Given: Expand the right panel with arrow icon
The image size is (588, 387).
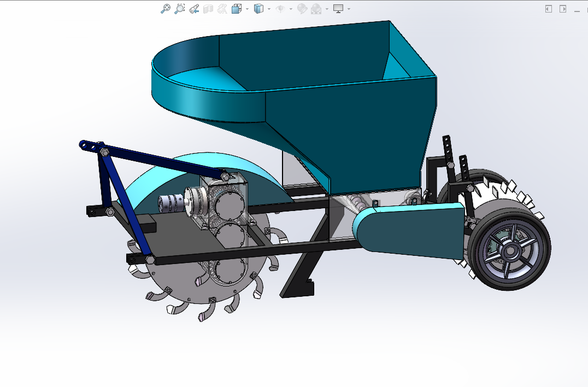Looking at the screenshot, I should click(563, 9).
